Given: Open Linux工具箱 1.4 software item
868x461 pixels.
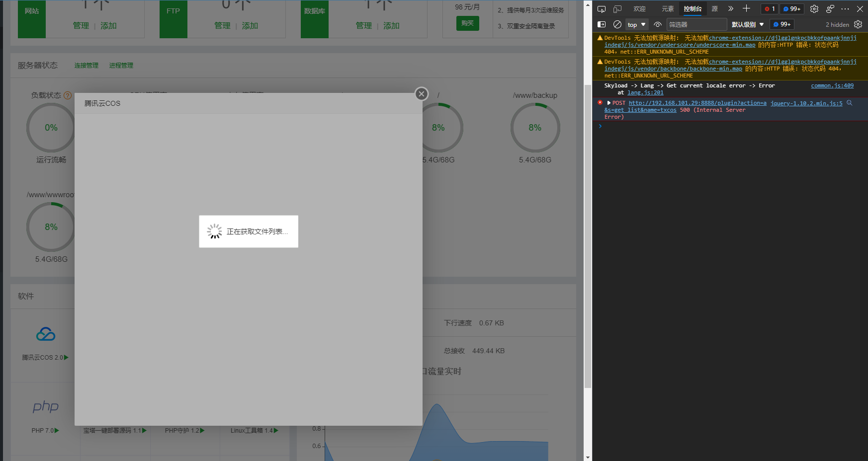Looking at the screenshot, I should point(254,431).
